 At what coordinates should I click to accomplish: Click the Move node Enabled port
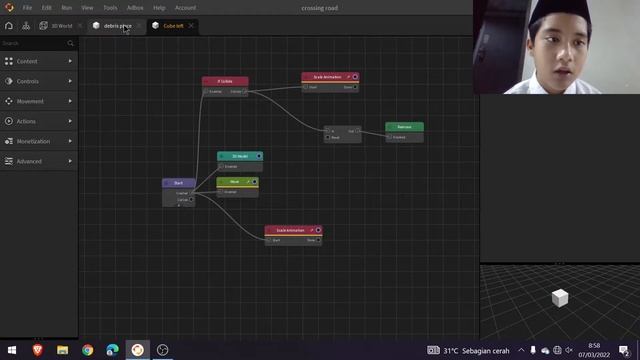click(x=220, y=192)
